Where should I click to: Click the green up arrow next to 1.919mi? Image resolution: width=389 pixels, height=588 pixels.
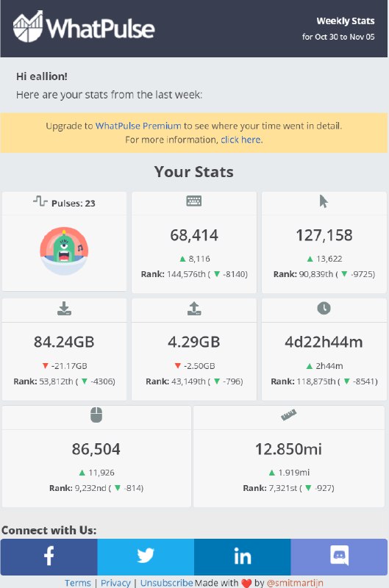pos(272,473)
